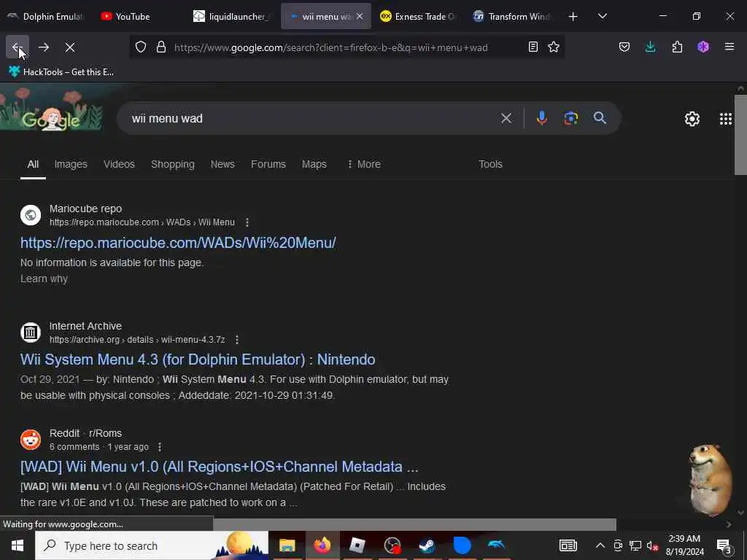This screenshot has width=747, height=560.
Task: Select the Maps search filter
Action: (x=314, y=164)
